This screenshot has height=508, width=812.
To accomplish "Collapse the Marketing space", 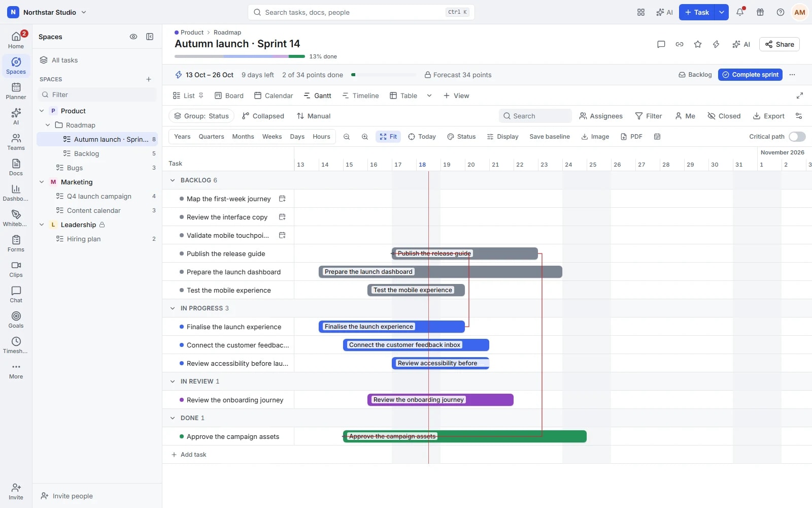I will 42,182.
